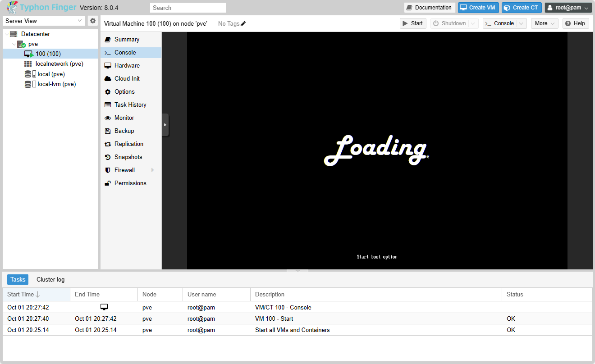Select the Hardware menu item
The height and width of the screenshot is (364, 595).
click(x=128, y=65)
